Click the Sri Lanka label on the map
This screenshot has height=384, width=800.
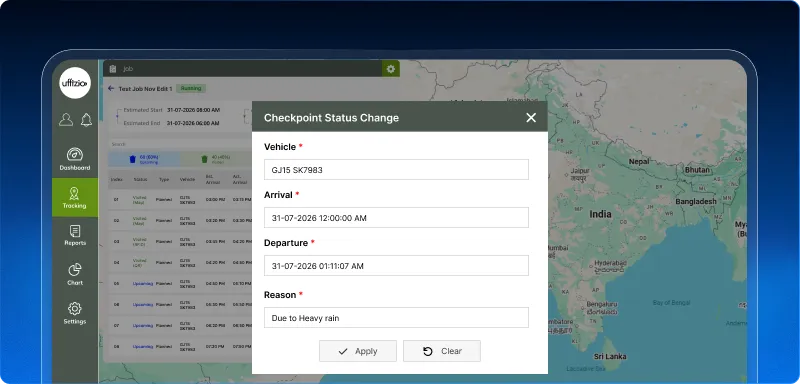(x=610, y=356)
